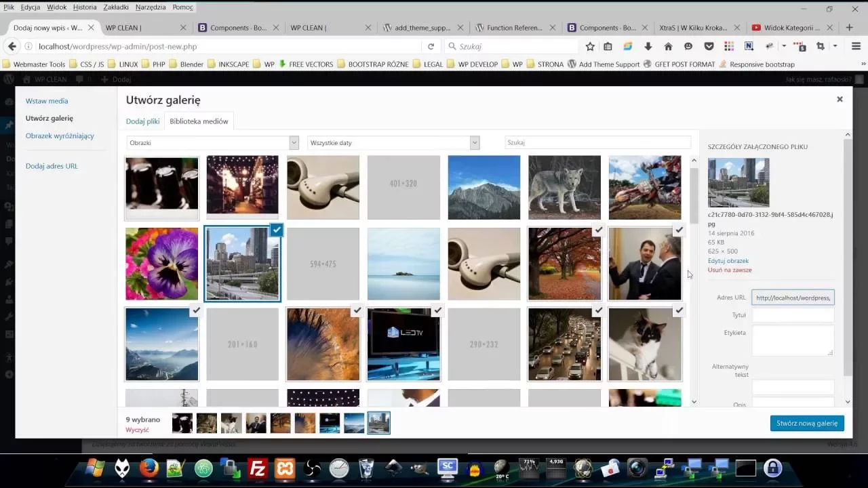The width and height of the screenshot is (868, 488).
Task: Click the crop screenshot toolbar icon
Action: tap(821, 46)
